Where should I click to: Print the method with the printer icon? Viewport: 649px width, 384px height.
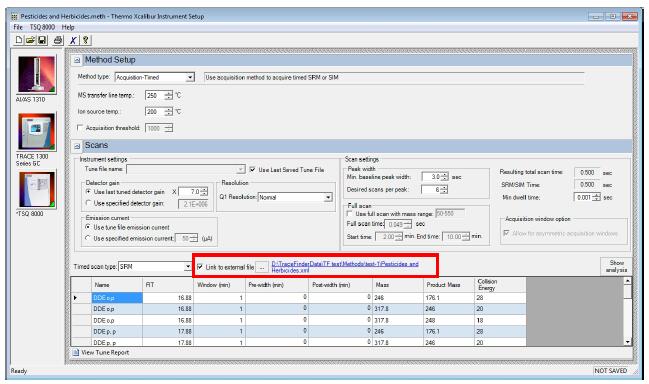coord(58,40)
